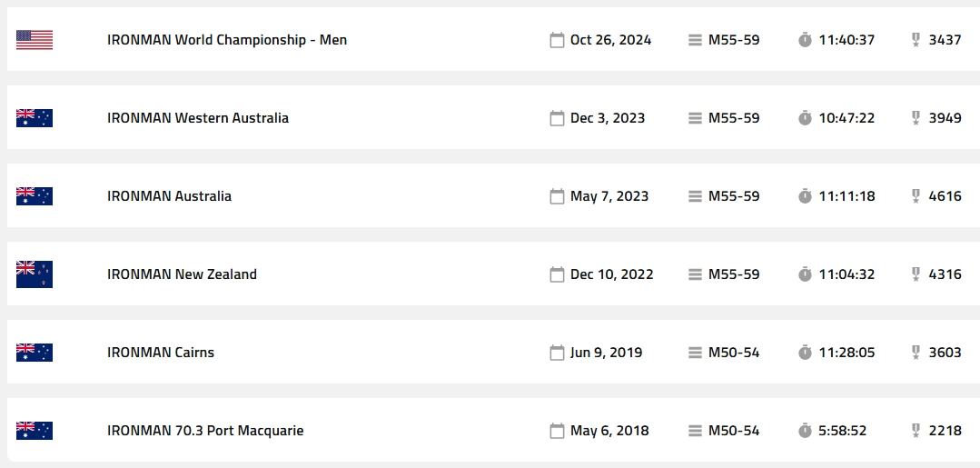Click the US flag icon

point(35,40)
